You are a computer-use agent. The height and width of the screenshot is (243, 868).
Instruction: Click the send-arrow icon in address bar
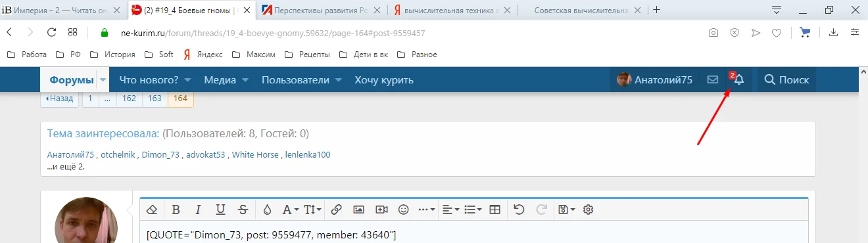tap(756, 32)
